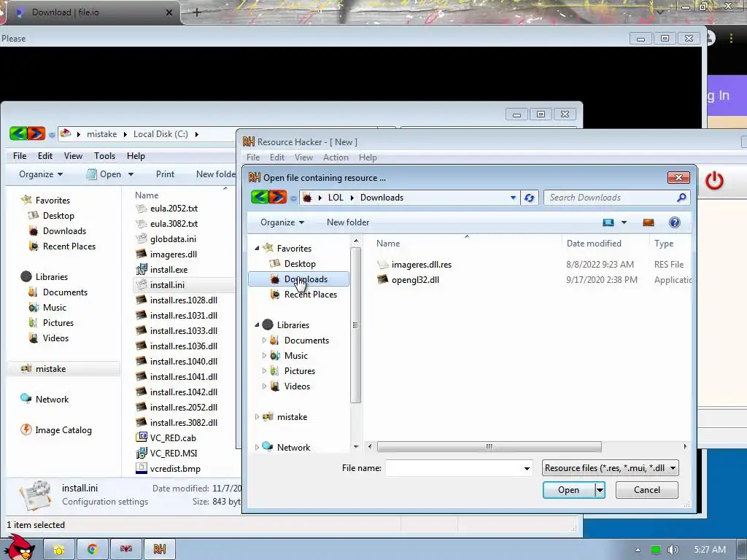Open the address bar history dropdown

tap(513, 198)
